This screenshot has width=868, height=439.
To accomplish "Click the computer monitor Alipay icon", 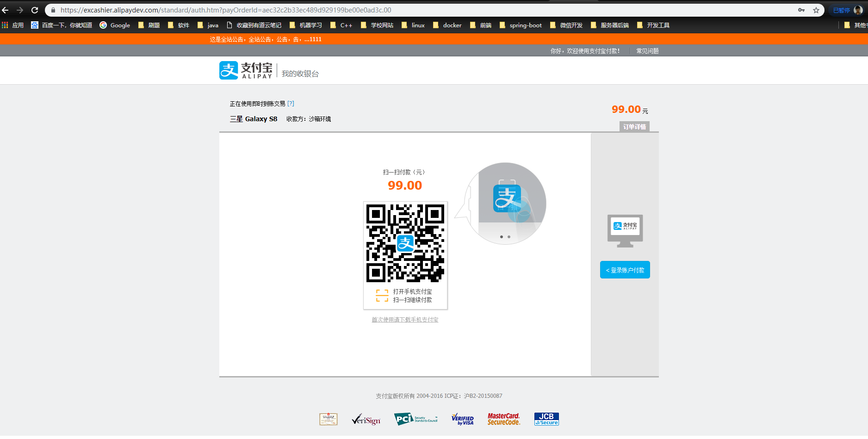I will point(625,231).
